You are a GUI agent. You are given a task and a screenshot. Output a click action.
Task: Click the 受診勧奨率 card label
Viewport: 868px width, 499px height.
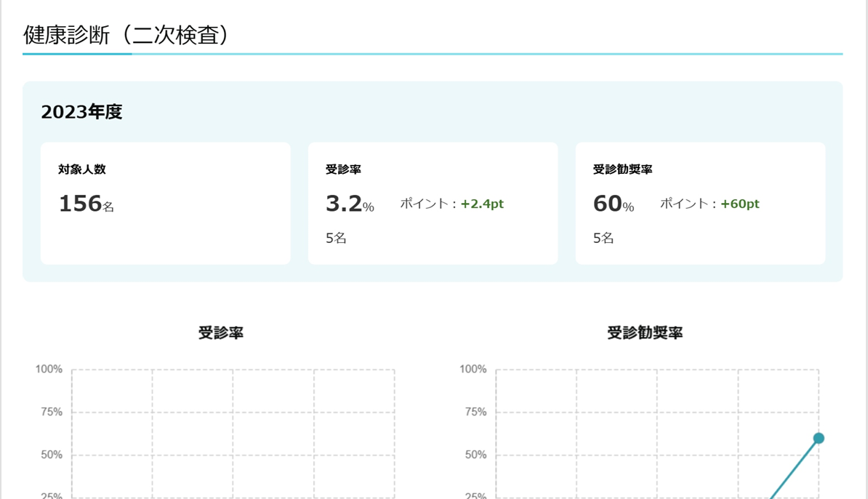[623, 169]
